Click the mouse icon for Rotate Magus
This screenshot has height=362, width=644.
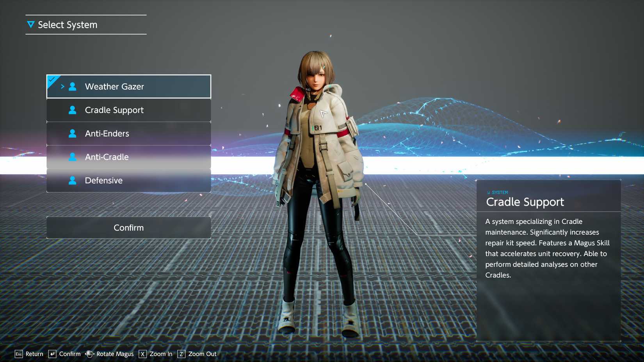tap(89, 354)
